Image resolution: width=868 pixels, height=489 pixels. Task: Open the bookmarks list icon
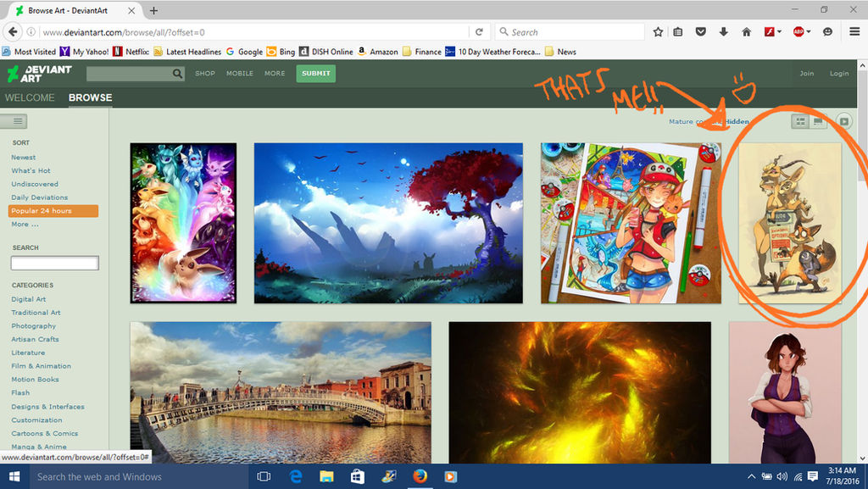tap(677, 32)
